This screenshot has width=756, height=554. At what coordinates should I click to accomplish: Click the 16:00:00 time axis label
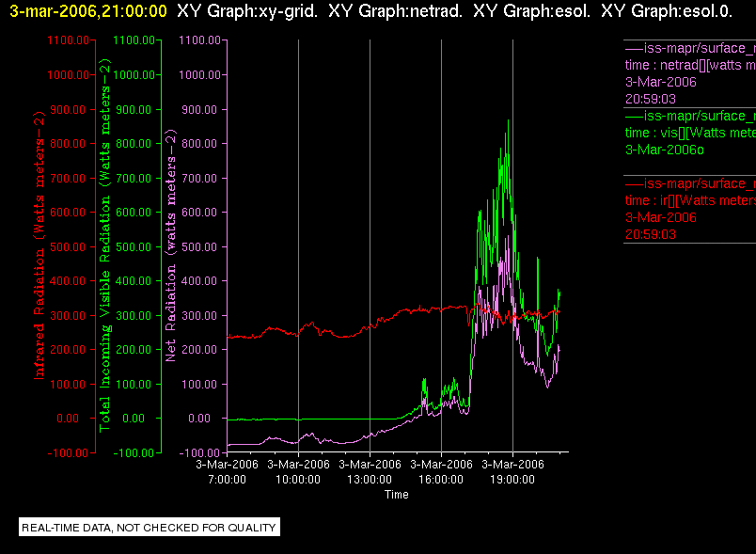coord(441,480)
